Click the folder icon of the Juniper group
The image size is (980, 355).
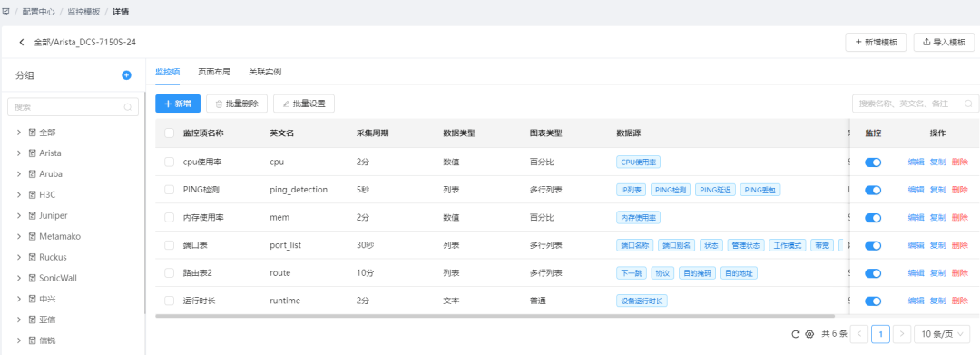point(33,215)
